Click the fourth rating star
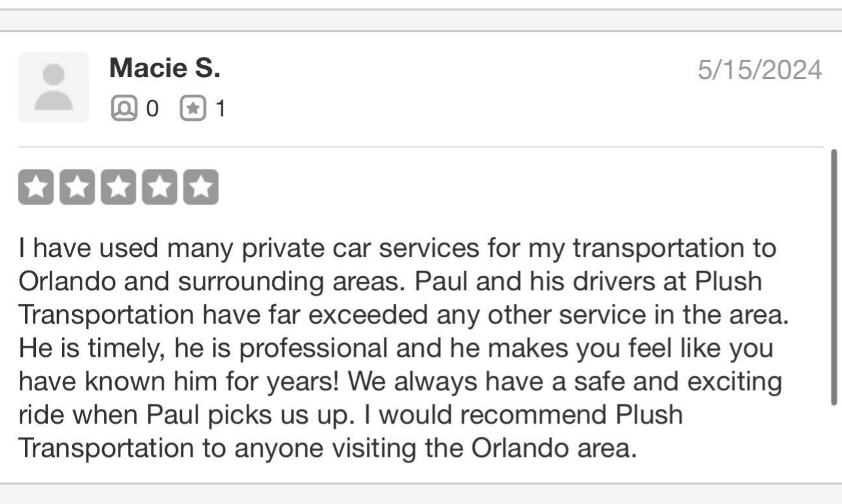 pyautogui.click(x=160, y=188)
